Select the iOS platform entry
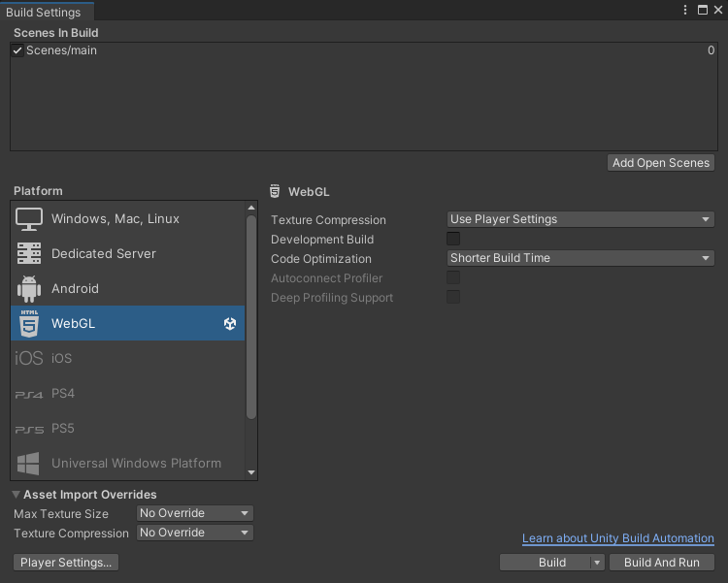Screen dimensions: 728x583 pyautogui.click(x=128, y=358)
